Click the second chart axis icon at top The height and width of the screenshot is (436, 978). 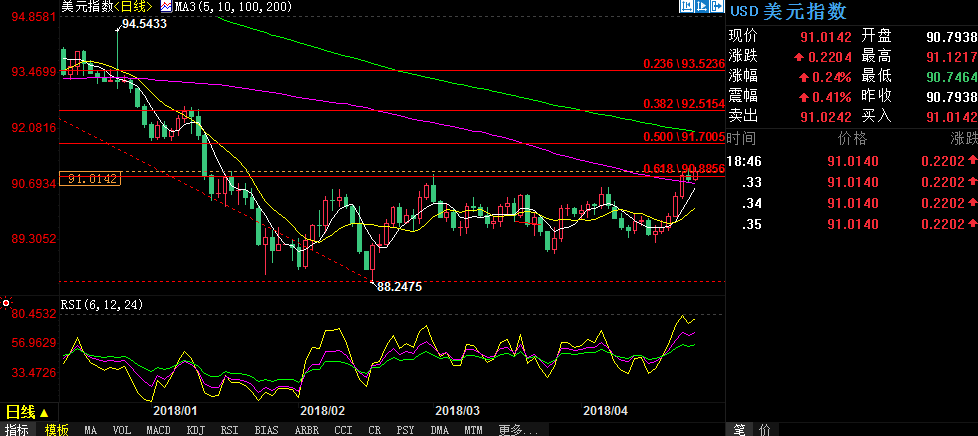click(700, 7)
